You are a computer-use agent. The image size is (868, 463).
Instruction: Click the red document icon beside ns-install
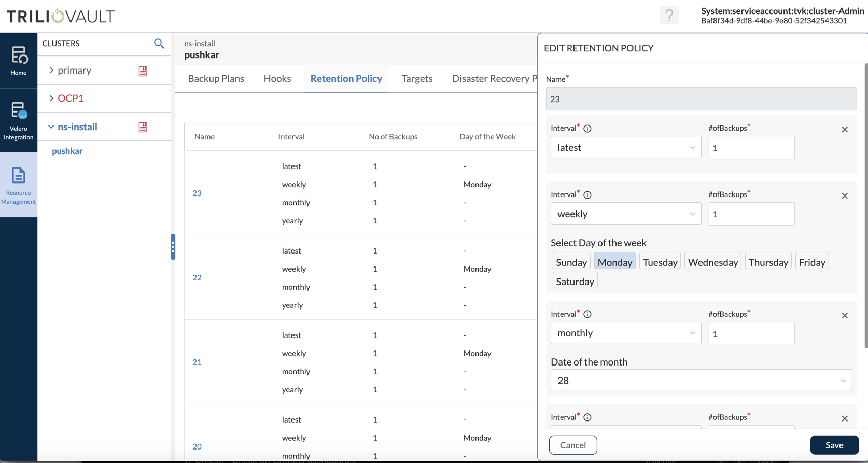[143, 127]
